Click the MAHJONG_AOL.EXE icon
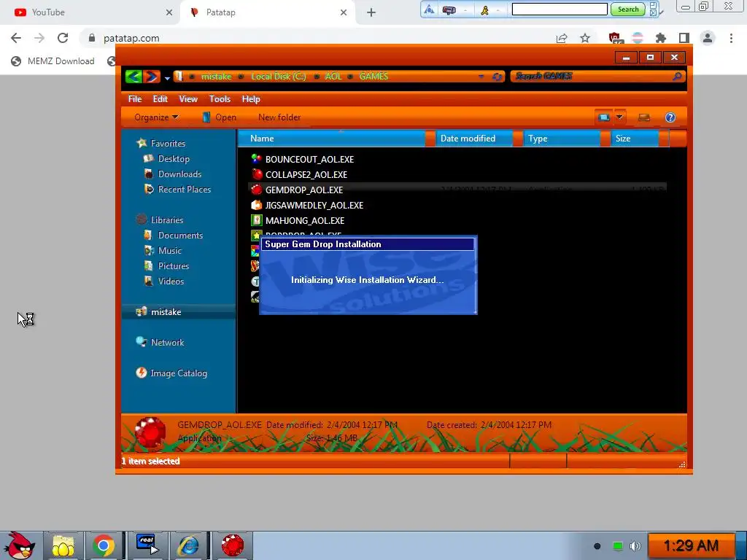This screenshot has height=560, width=747. [x=256, y=220]
